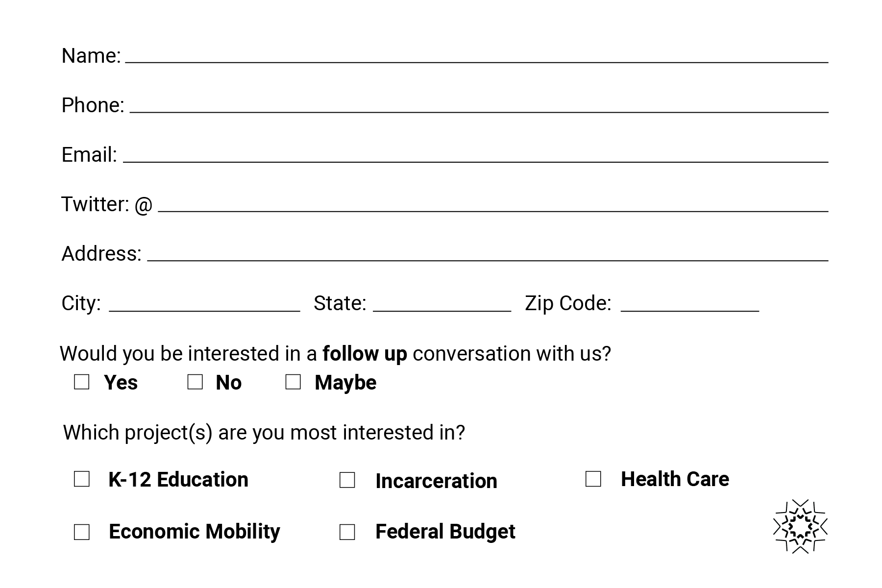The height and width of the screenshot is (588, 882).
Task: Click the starburst logo icon
Action: pos(800,526)
